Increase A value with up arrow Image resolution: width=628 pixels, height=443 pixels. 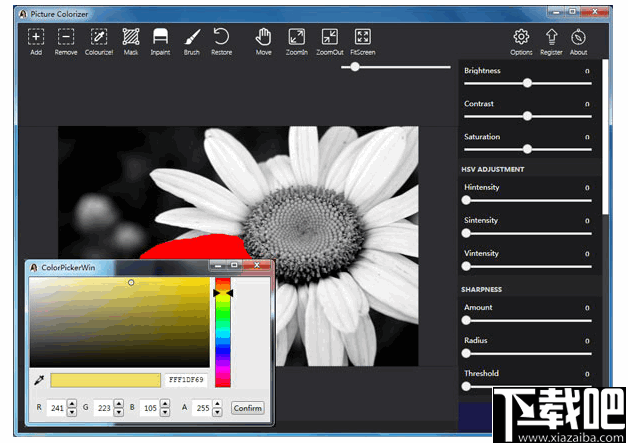[x=217, y=404]
